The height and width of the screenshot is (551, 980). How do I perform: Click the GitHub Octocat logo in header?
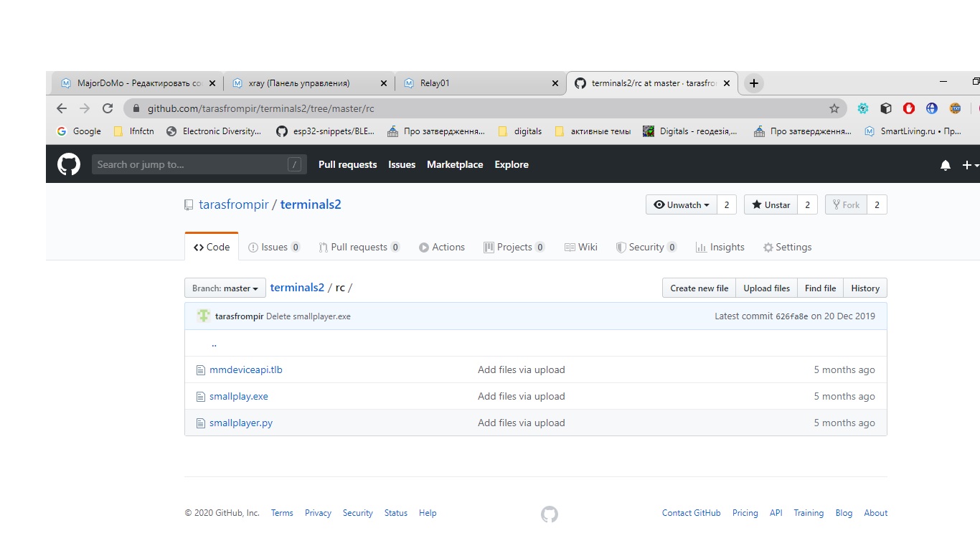[x=69, y=165]
